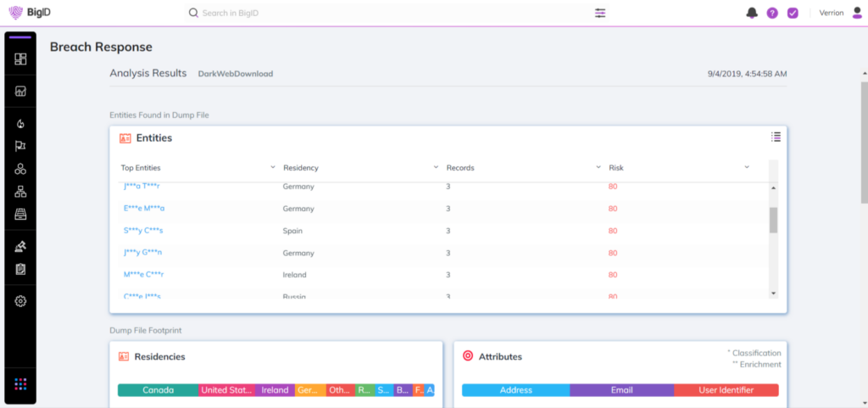Expand the Residency column dropdown
The image size is (868, 408).
coord(436,167)
